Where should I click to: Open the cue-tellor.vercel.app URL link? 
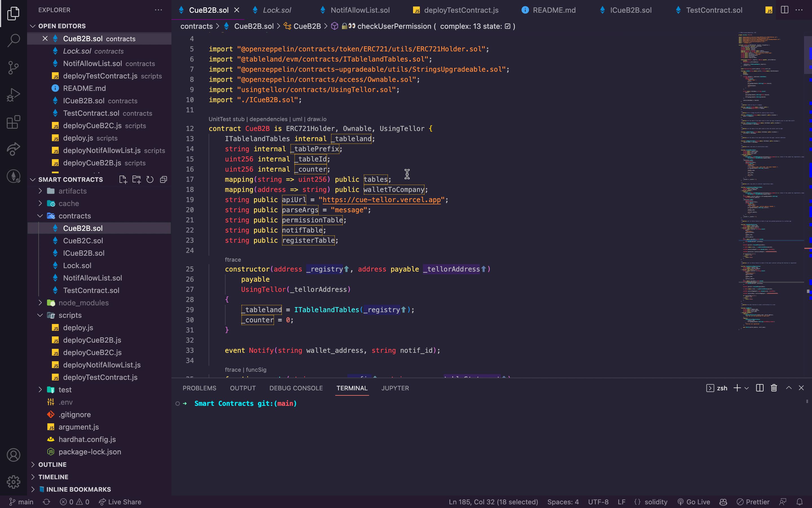(381, 200)
